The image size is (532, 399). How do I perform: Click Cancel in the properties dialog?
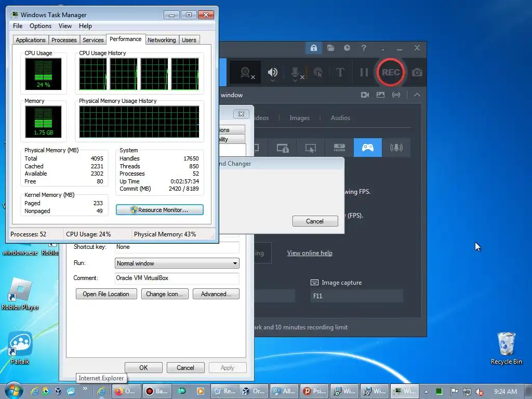pyautogui.click(x=185, y=368)
